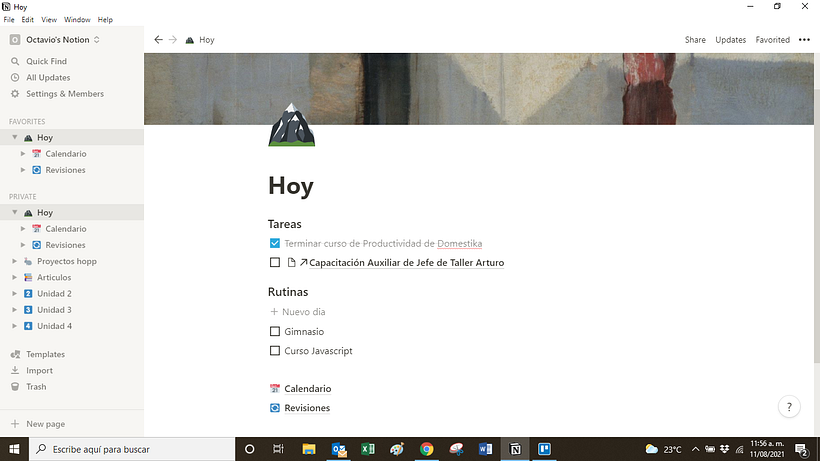Click the mountain page icon above title
Viewport: 820px width, 461px height.
click(x=291, y=125)
